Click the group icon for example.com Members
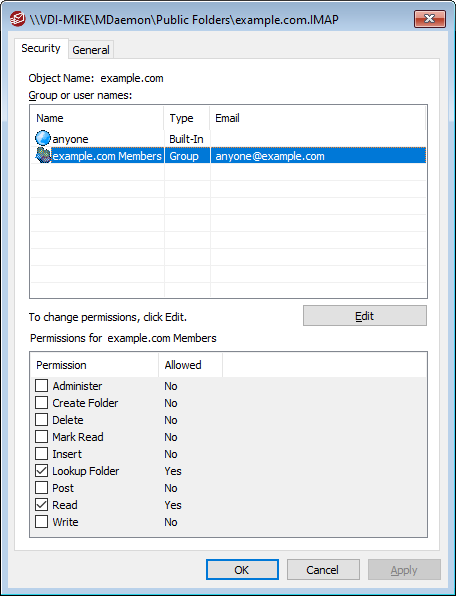The width and height of the screenshot is (456, 596). tap(43, 156)
